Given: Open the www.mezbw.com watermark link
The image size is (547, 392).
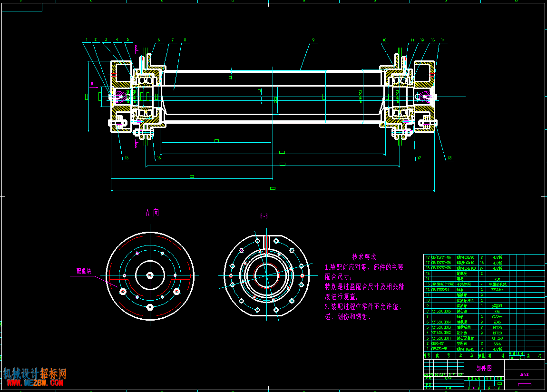Looking at the screenshot, I should point(35,383).
